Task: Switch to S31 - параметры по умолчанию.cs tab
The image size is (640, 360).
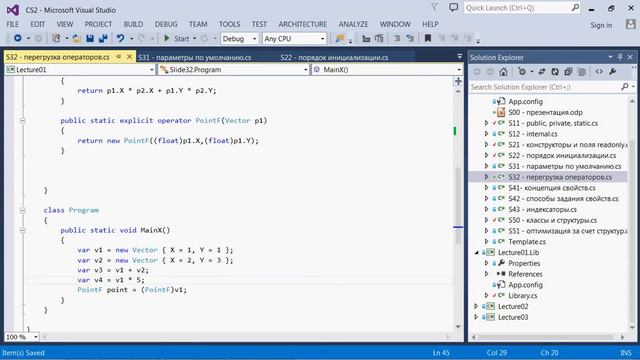Action: click(195, 58)
